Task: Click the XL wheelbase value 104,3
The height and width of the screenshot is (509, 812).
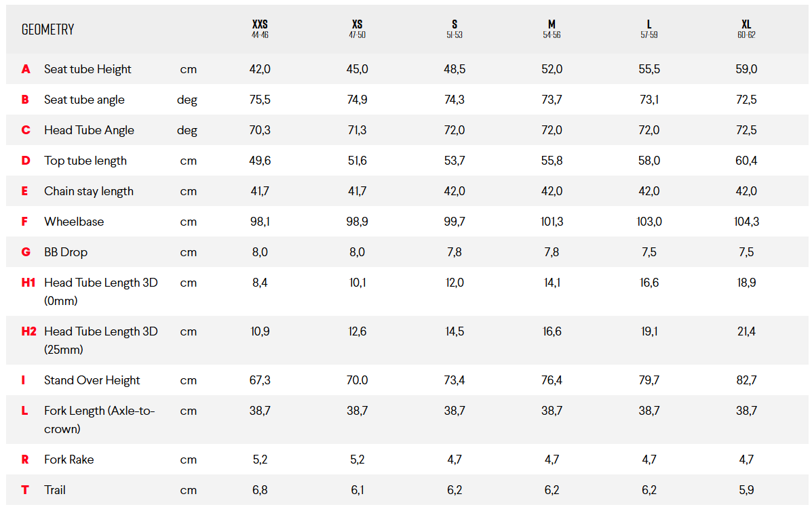Action: (x=746, y=222)
